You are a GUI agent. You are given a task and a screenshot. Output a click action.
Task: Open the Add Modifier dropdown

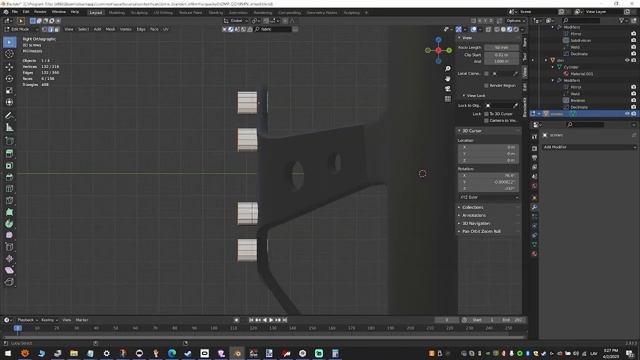coord(589,147)
